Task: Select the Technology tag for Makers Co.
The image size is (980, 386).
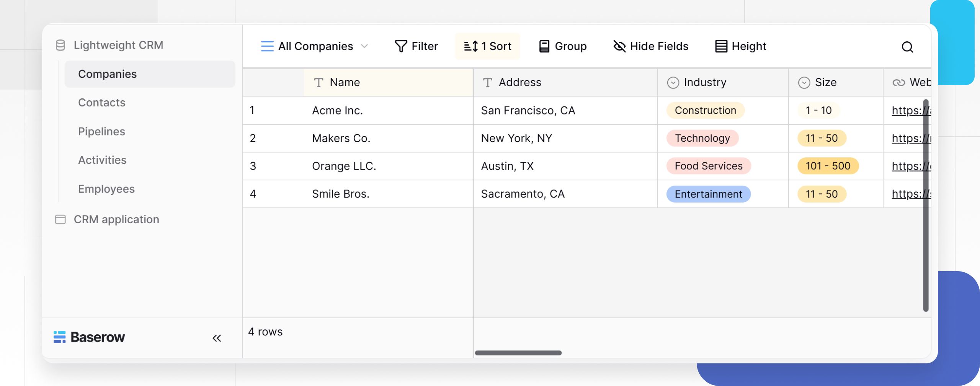Action: (702, 138)
